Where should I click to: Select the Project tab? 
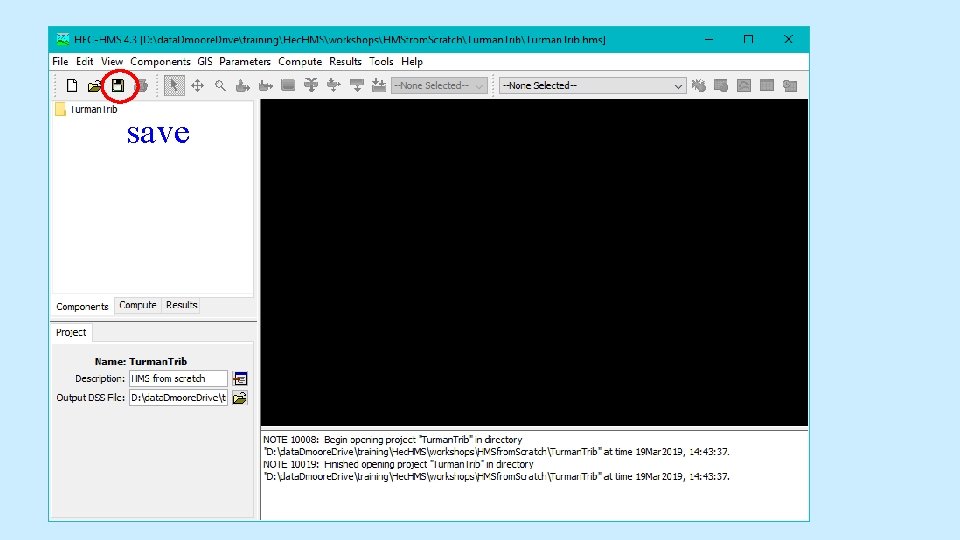(x=71, y=332)
